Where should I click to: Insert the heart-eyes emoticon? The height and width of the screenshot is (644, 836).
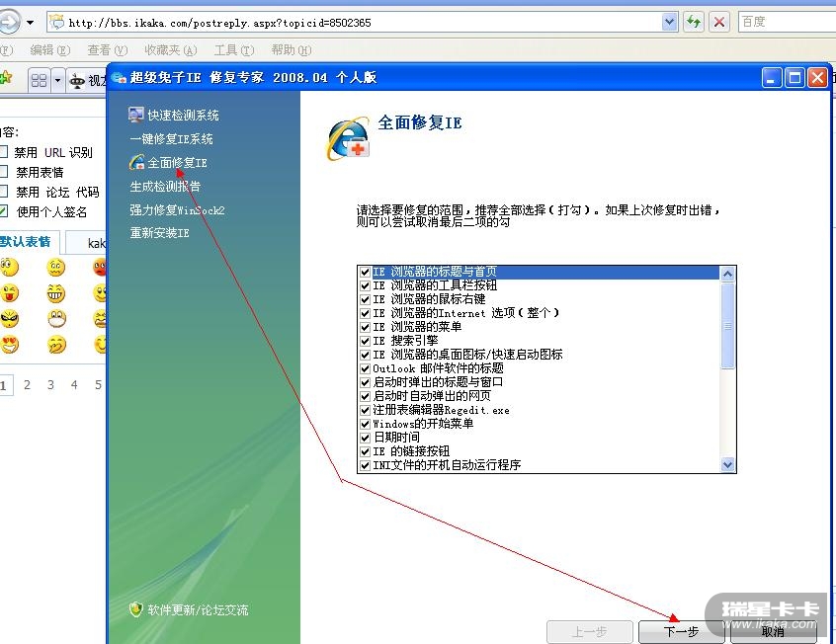point(9,345)
